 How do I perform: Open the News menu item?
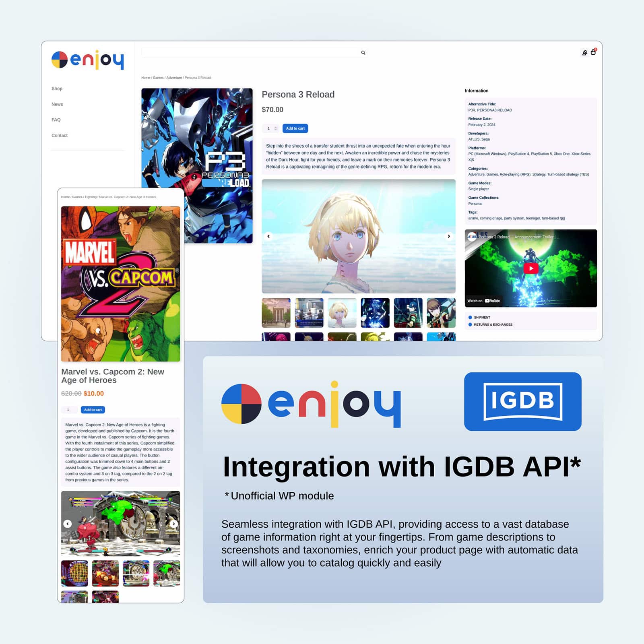pyautogui.click(x=57, y=104)
